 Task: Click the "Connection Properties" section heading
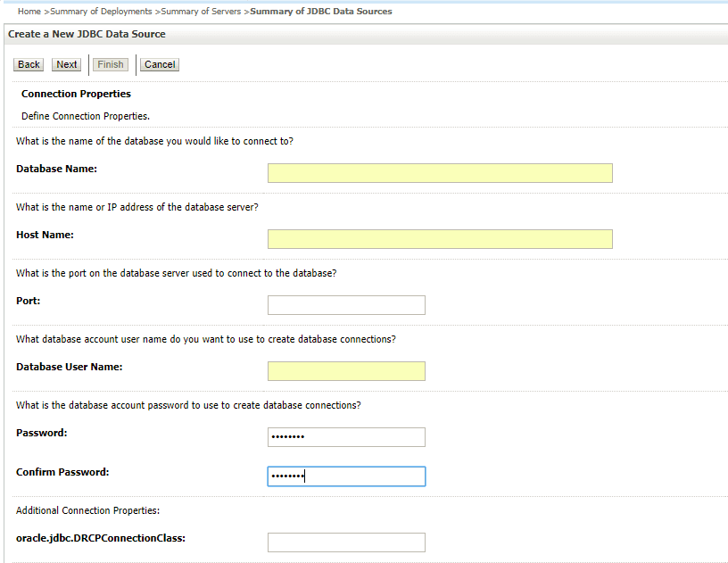pos(76,94)
